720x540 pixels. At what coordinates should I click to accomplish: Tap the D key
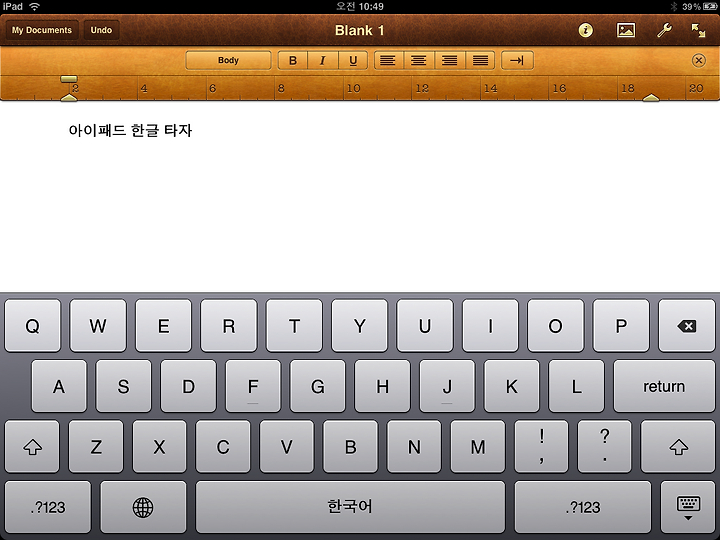(x=188, y=386)
